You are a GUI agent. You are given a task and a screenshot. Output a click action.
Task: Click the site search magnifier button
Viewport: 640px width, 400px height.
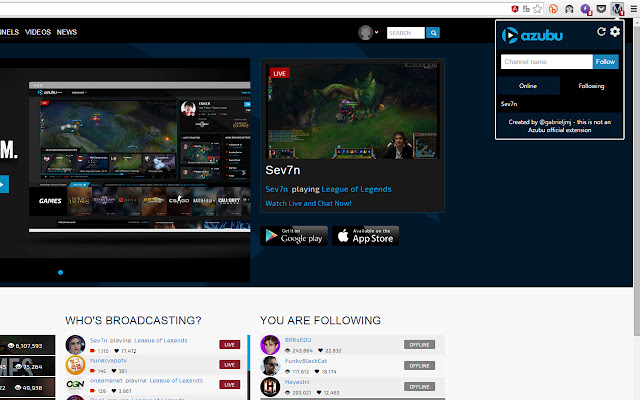tap(433, 33)
